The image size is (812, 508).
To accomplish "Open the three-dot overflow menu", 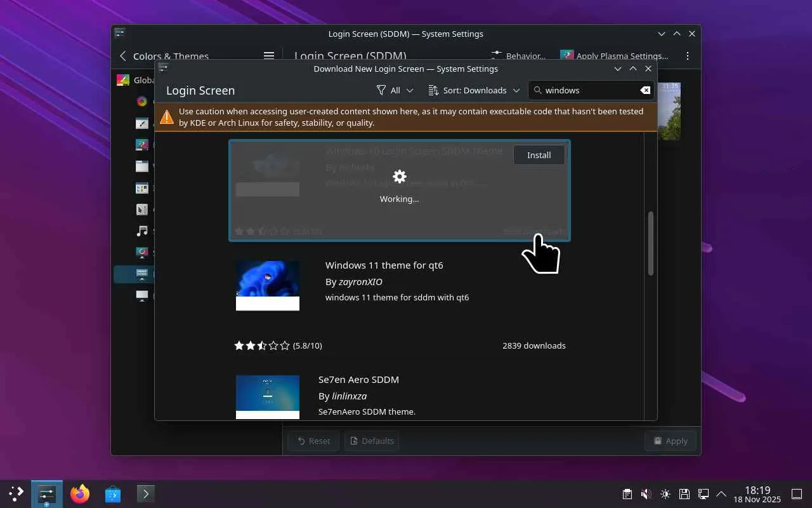I will pos(688,56).
